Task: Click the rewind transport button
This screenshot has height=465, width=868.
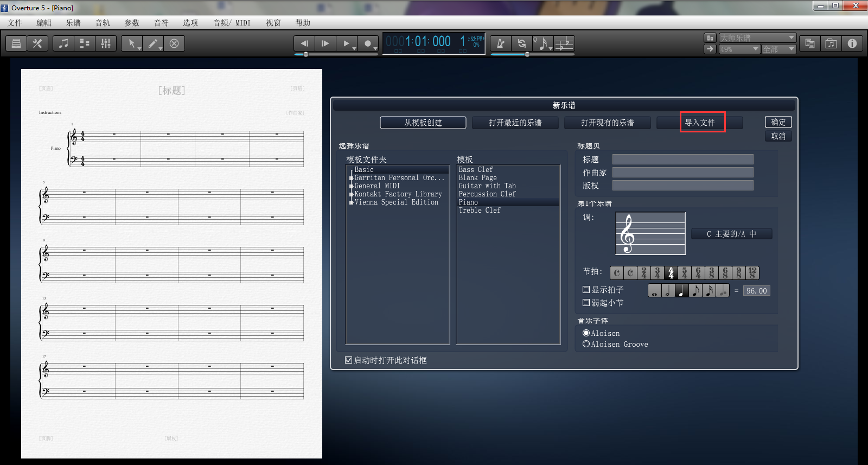Action: pyautogui.click(x=304, y=43)
